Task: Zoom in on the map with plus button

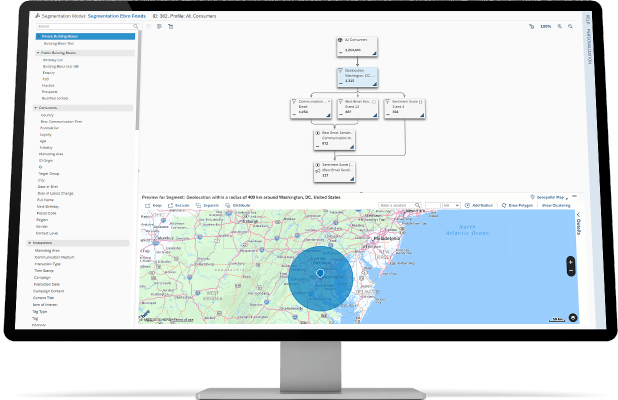Action: point(571,262)
